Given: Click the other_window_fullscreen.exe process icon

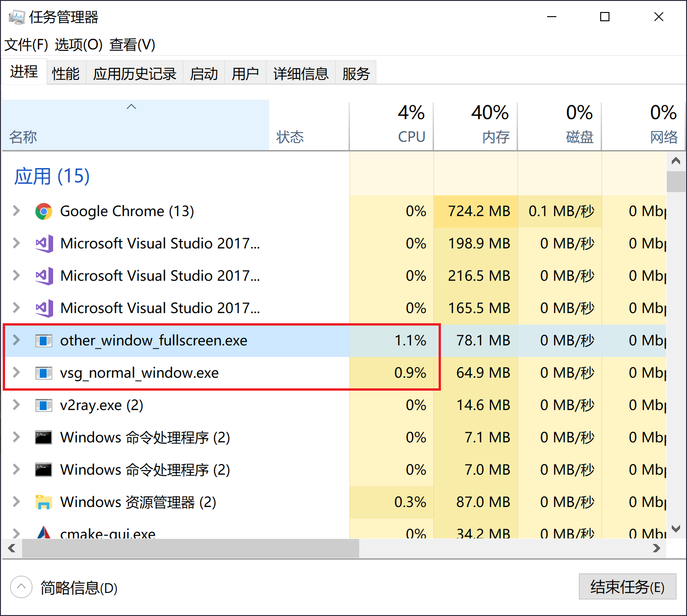Looking at the screenshot, I should click(44, 340).
